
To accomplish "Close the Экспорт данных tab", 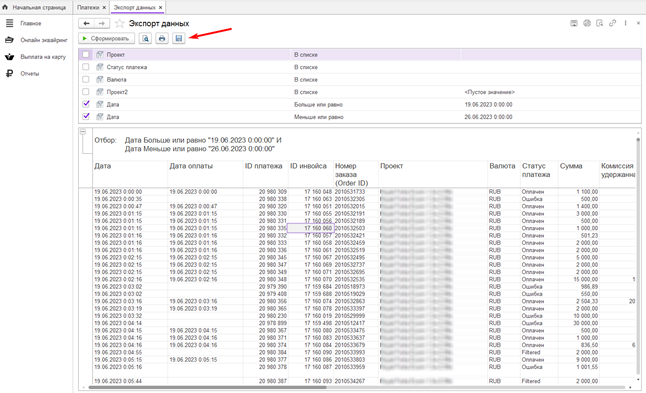I will [161, 7].
